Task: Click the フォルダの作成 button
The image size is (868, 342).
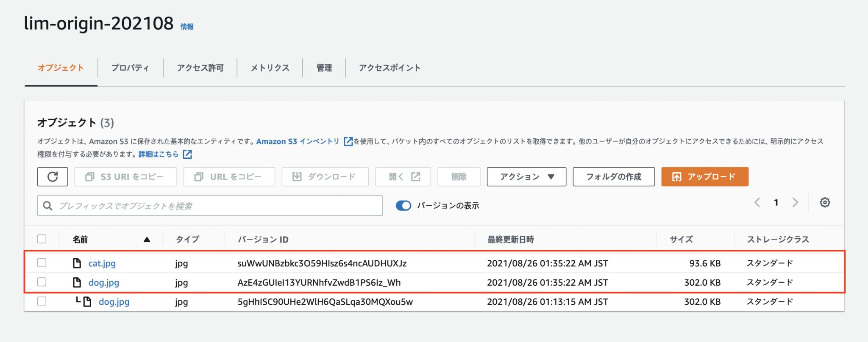Action: tap(614, 177)
